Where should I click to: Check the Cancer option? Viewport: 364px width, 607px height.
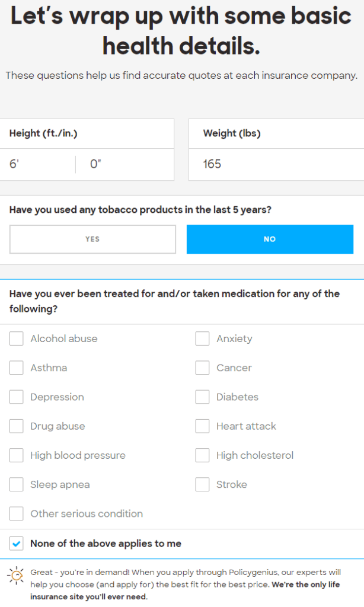coord(202,368)
